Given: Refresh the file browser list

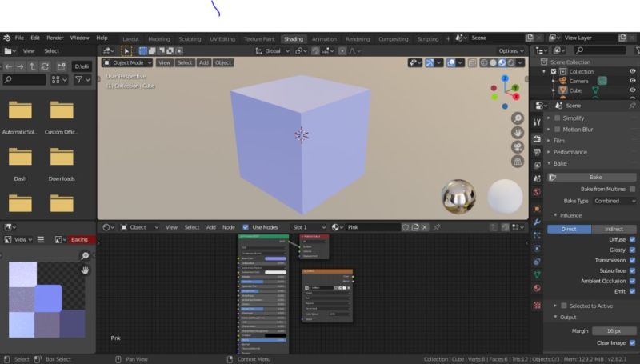Looking at the screenshot, I should [x=45, y=66].
